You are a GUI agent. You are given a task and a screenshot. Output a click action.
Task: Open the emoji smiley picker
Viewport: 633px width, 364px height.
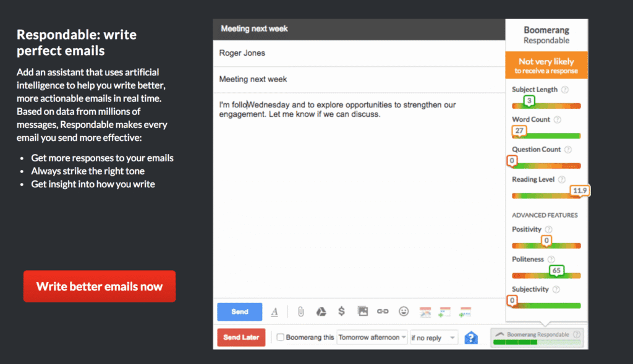404,312
